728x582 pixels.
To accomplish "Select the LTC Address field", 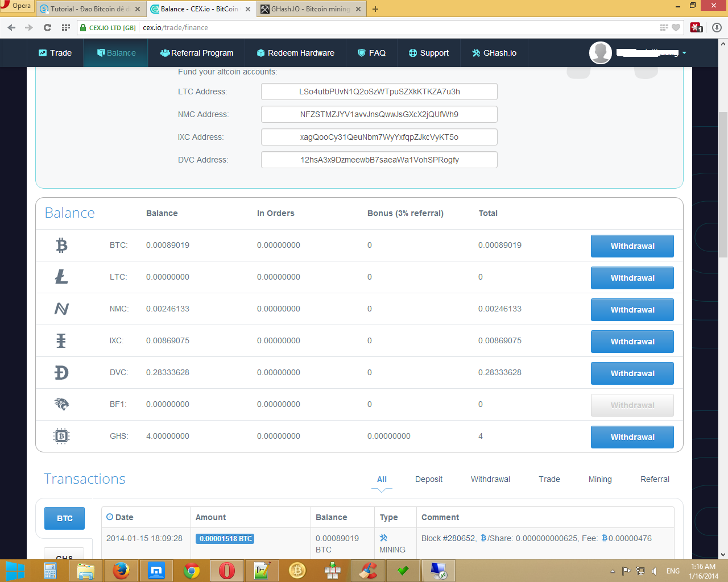I will click(x=379, y=92).
